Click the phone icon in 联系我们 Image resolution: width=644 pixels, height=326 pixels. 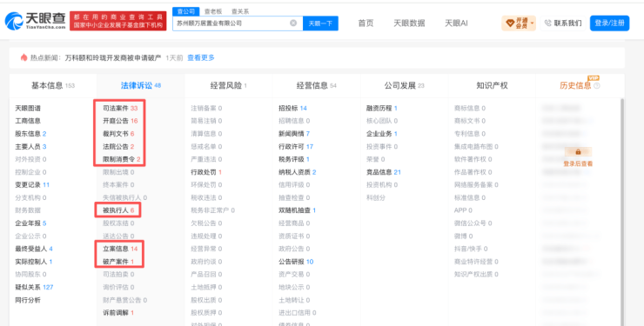coord(548,23)
